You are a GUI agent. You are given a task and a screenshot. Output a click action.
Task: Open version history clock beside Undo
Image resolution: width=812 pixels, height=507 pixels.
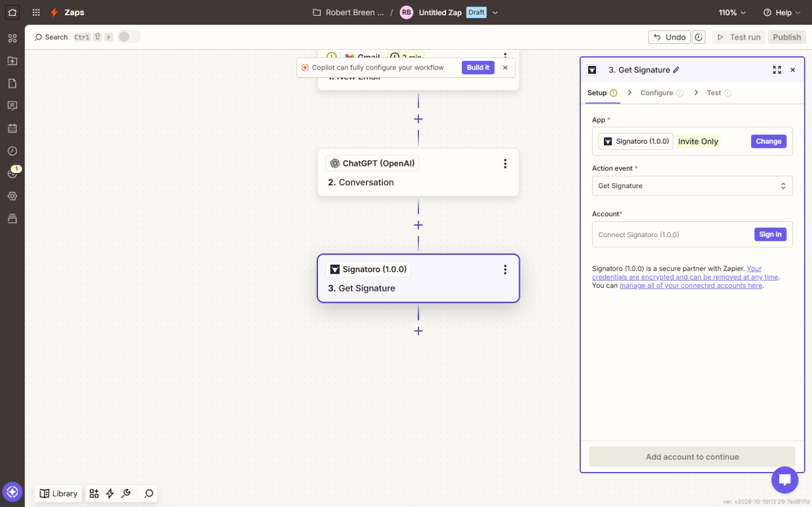tap(699, 37)
